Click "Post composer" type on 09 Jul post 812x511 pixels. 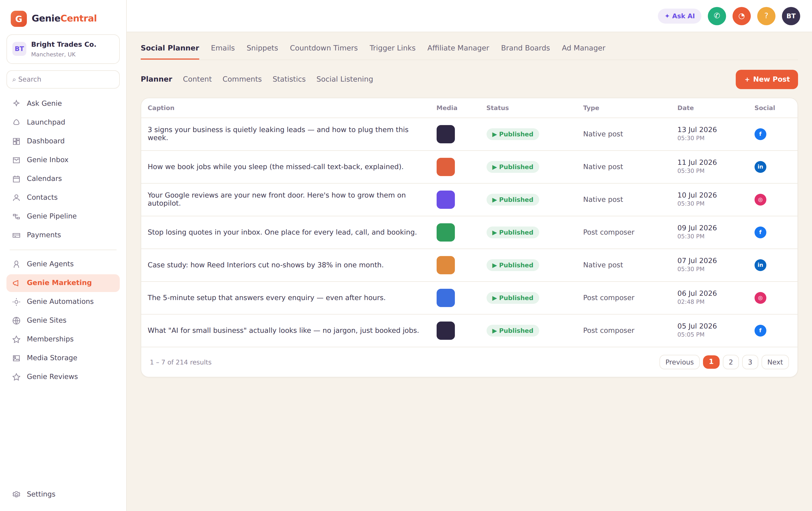tap(609, 232)
